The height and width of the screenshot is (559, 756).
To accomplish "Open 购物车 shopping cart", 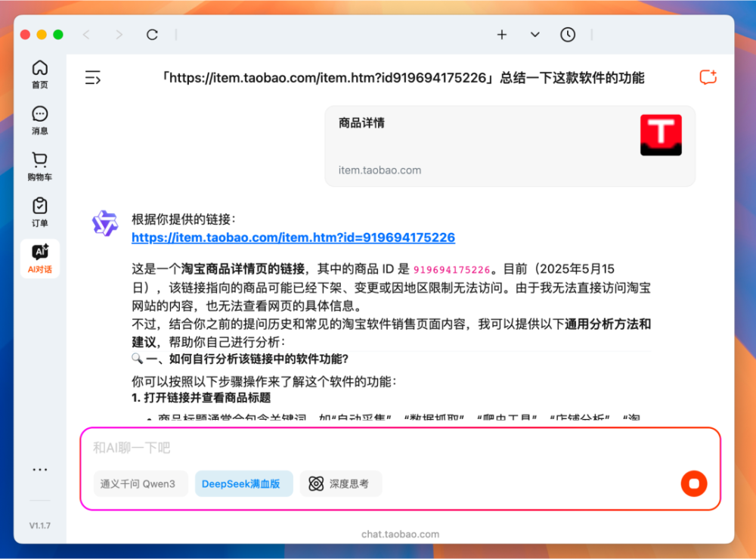I will (x=39, y=166).
